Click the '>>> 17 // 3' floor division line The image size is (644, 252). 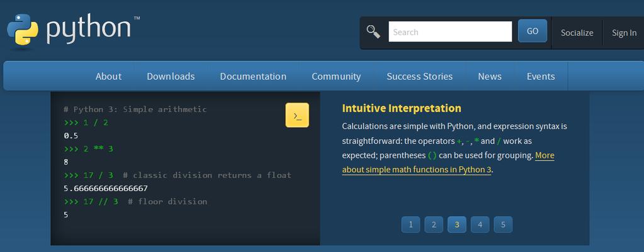pyautogui.click(x=135, y=202)
